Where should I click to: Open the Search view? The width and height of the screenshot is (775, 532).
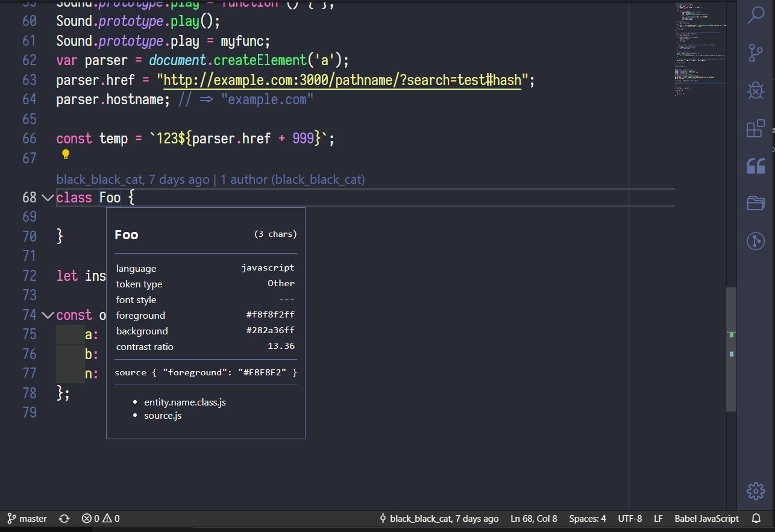coord(755,14)
